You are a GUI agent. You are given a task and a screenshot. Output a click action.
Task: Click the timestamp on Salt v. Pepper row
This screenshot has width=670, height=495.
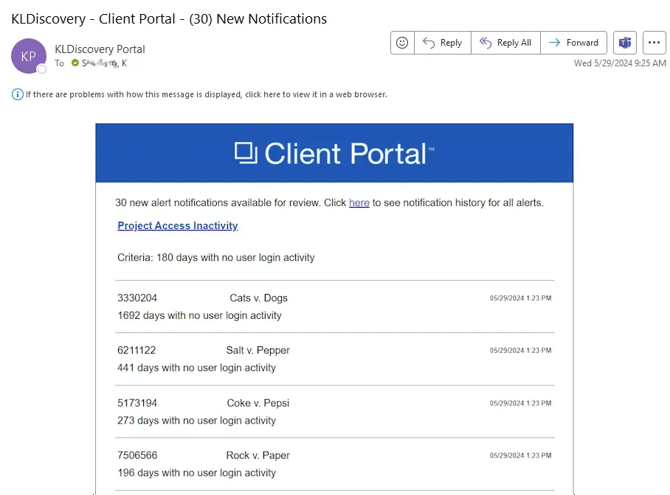pyautogui.click(x=520, y=350)
